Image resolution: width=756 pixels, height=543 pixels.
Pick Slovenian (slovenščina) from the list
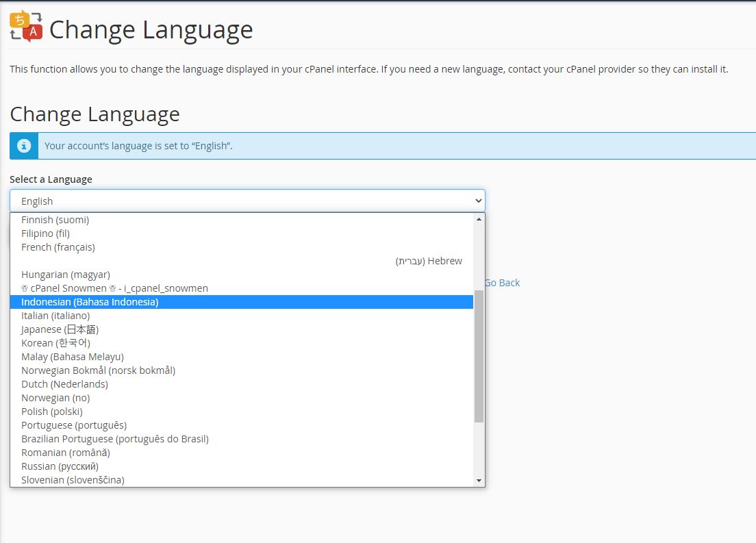point(242,480)
